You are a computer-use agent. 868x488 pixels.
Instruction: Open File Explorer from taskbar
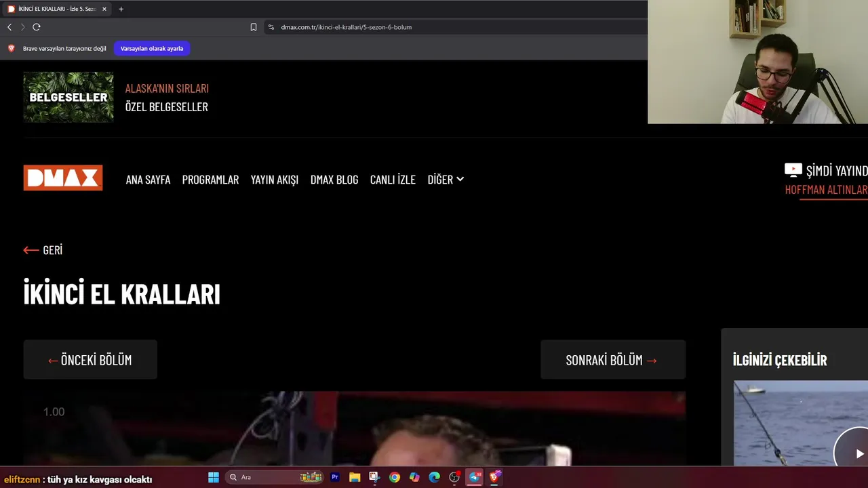[x=355, y=477]
